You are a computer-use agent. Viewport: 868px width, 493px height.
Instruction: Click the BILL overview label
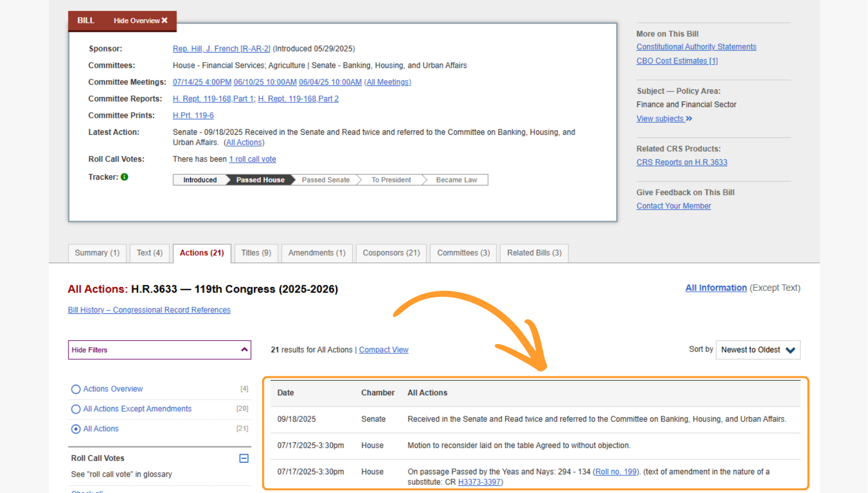[x=86, y=20]
